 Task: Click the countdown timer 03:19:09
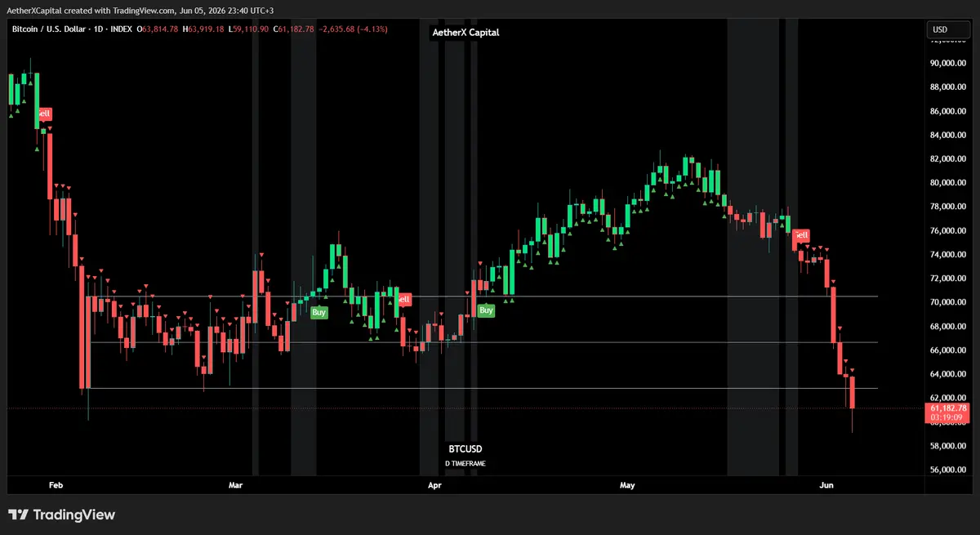coord(945,417)
